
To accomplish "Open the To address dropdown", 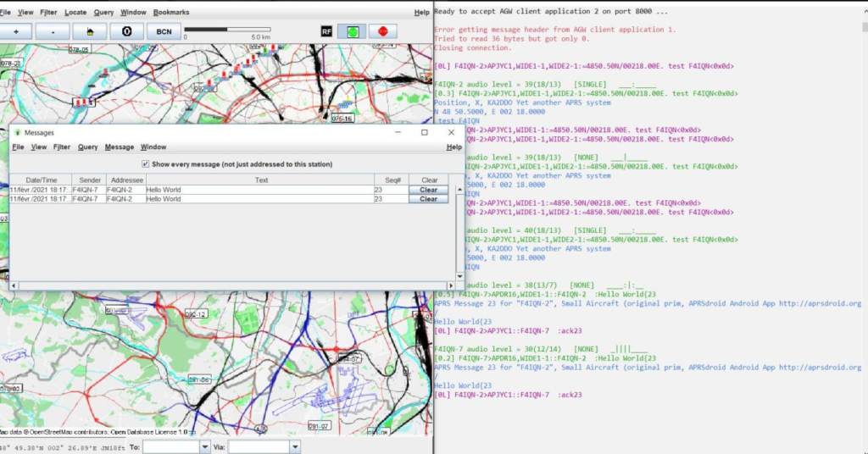I will (x=203, y=446).
